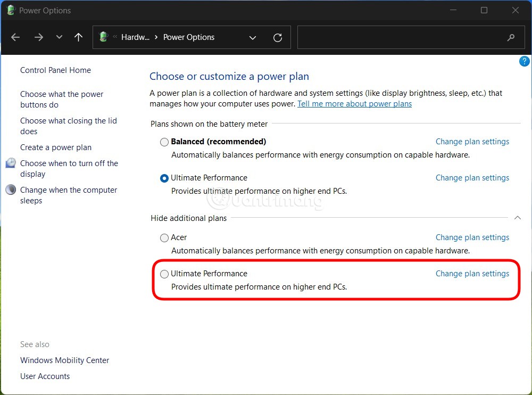The width and height of the screenshot is (532, 395).
Task: Click the search magnifier icon
Action: tap(510, 37)
